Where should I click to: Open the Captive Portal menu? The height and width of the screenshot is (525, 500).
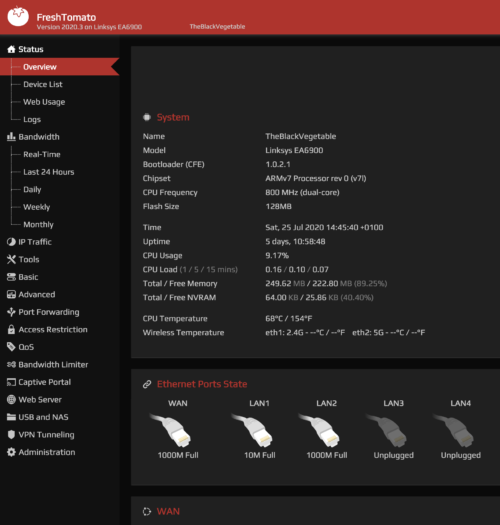point(45,382)
